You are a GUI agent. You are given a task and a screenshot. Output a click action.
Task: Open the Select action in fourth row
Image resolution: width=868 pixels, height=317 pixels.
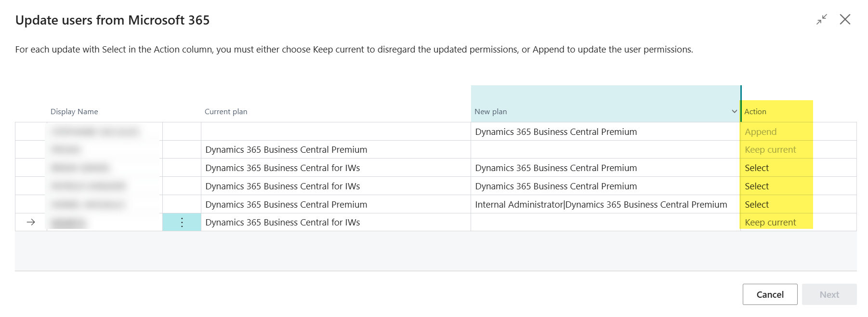[757, 186]
